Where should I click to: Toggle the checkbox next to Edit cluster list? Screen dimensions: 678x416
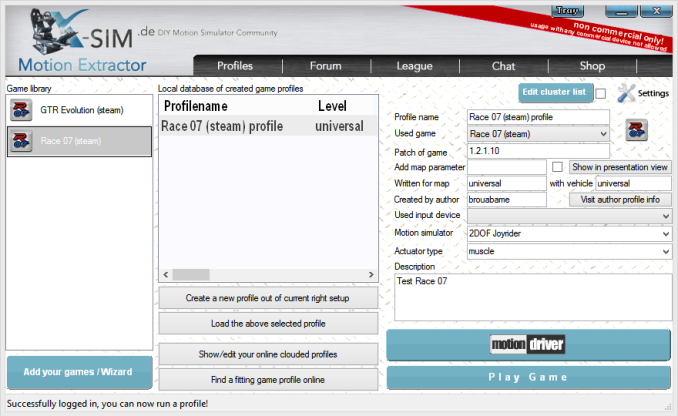[600, 93]
